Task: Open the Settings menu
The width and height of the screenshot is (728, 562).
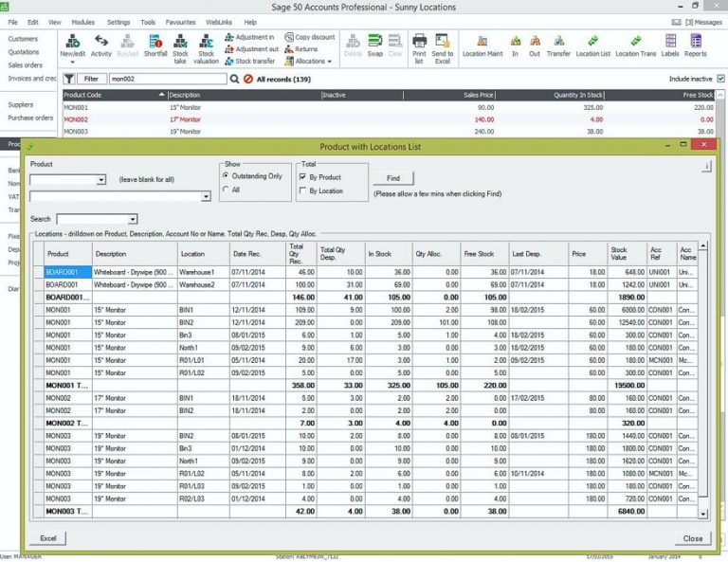Action: [x=118, y=23]
